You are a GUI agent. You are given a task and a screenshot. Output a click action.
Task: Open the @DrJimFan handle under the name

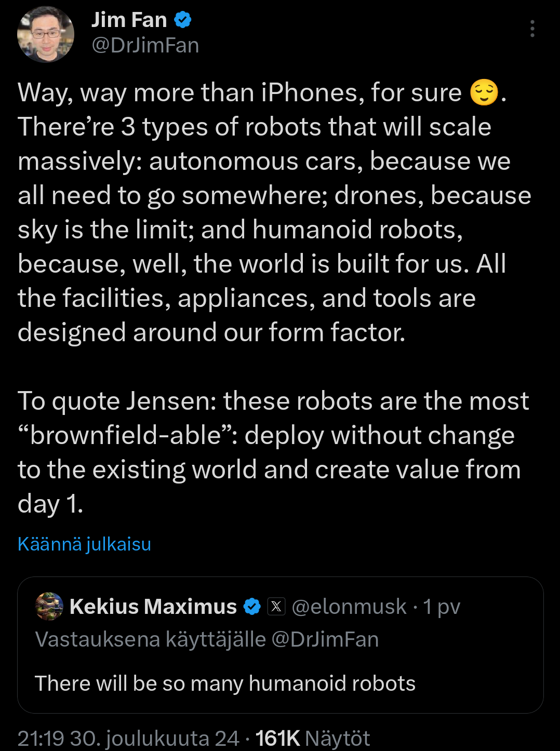(x=145, y=46)
